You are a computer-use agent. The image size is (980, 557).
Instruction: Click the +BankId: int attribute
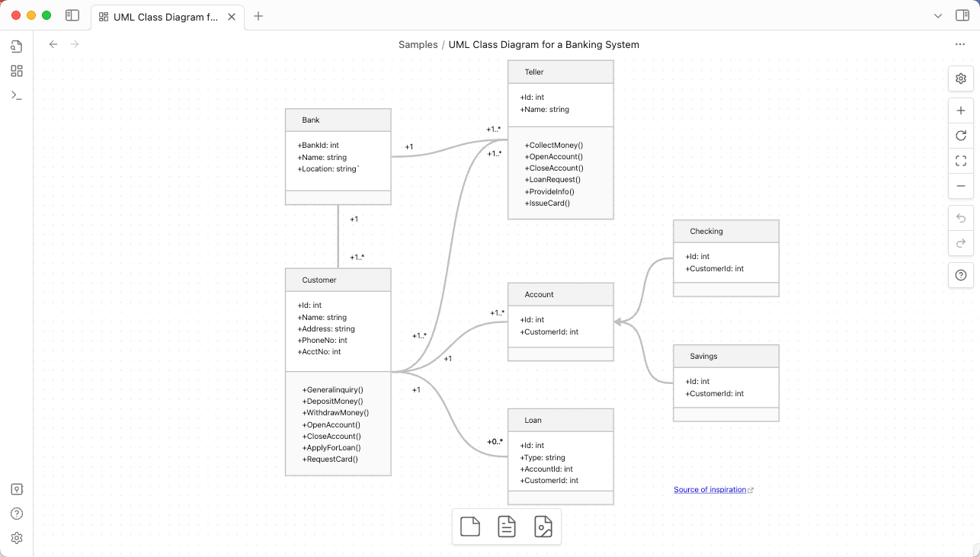click(319, 145)
